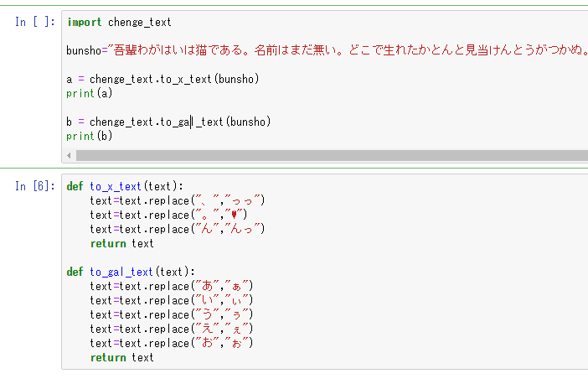This screenshot has width=588, height=384.
Task: Select the "In [6]:" cell prompt
Action: tap(35, 186)
